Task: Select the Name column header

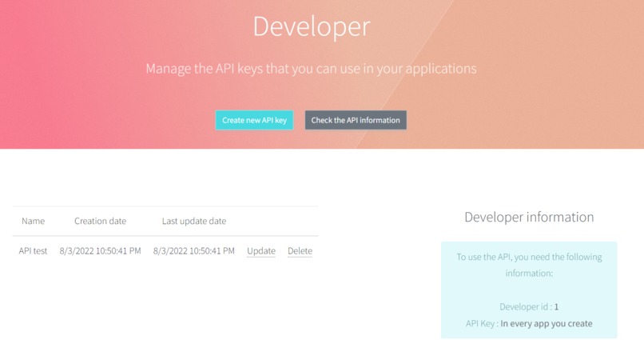Action: [34, 221]
